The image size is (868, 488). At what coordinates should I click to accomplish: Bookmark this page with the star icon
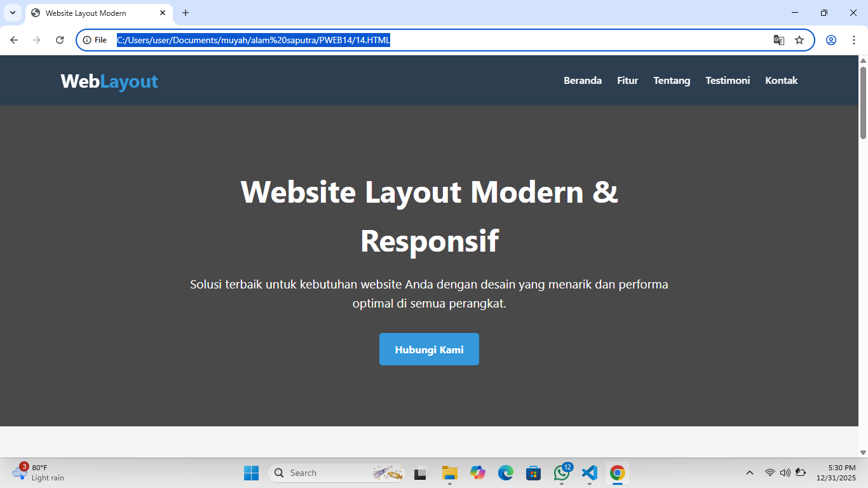pyautogui.click(x=799, y=40)
